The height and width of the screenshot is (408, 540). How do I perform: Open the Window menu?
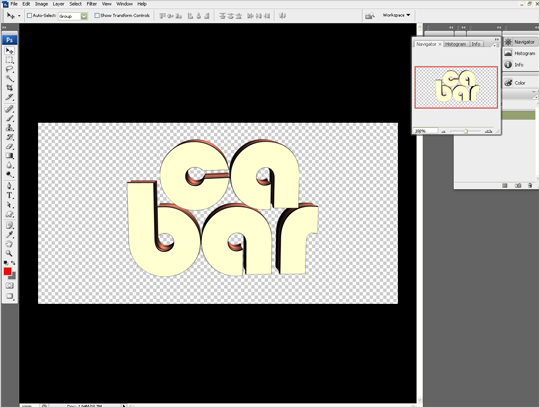pos(124,4)
